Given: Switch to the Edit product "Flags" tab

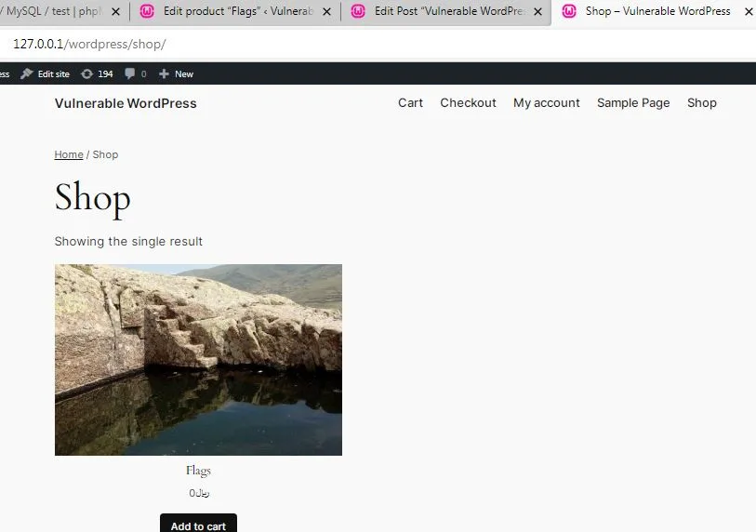Looking at the screenshot, I should pos(237,12).
